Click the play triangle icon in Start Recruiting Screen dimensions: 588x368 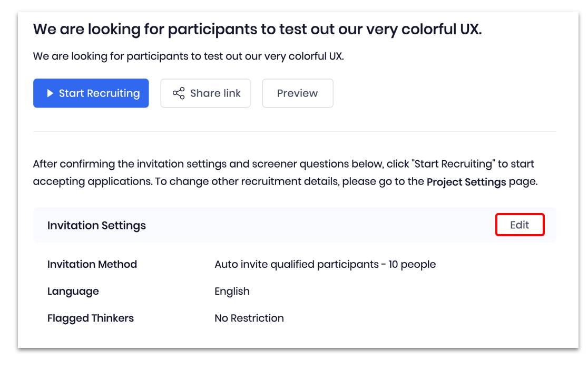coord(50,93)
